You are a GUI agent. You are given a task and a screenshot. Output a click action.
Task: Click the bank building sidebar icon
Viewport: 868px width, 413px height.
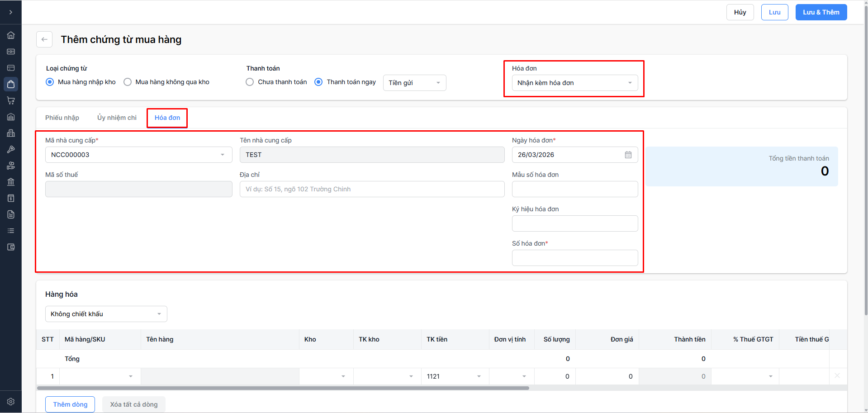click(11, 182)
